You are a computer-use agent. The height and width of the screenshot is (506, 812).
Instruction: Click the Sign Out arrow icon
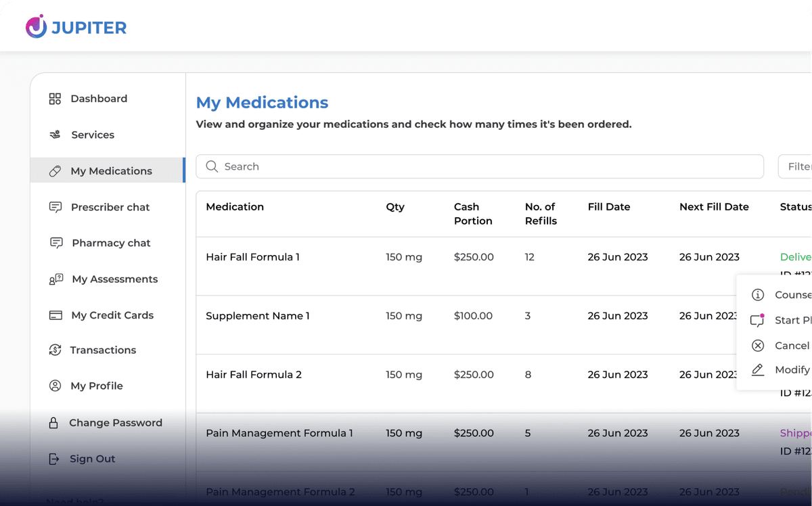(x=54, y=459)
